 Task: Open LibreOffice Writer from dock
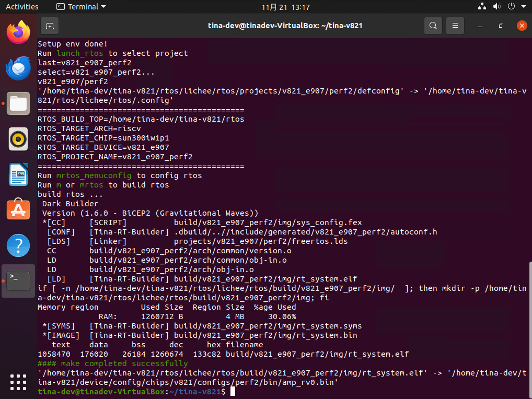click(18, 174)
